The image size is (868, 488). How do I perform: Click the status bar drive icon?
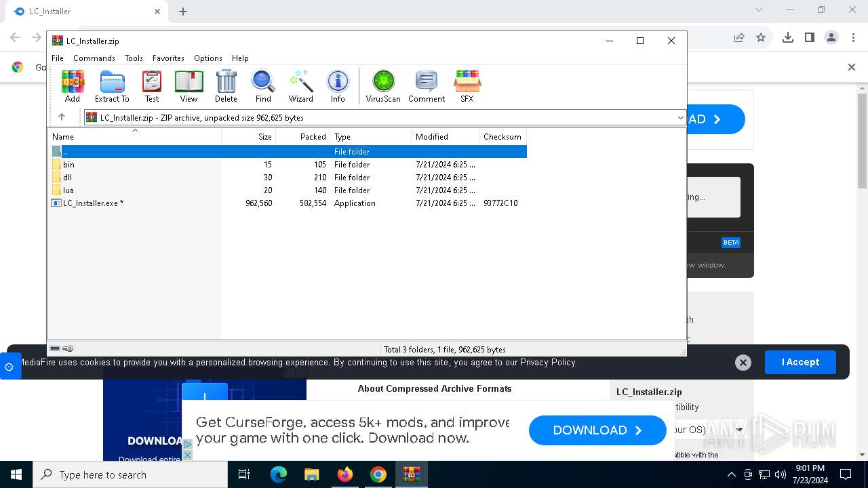click(55, 348)
